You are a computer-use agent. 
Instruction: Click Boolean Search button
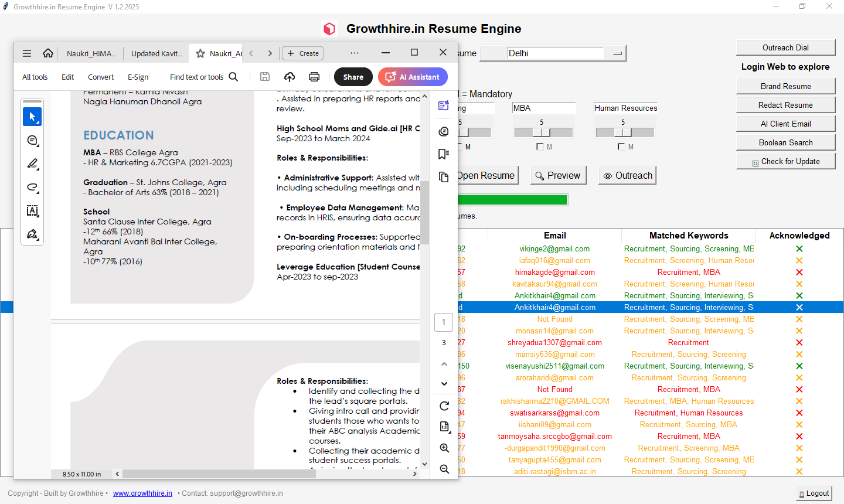pyautogui.click(x=785, y=142)
